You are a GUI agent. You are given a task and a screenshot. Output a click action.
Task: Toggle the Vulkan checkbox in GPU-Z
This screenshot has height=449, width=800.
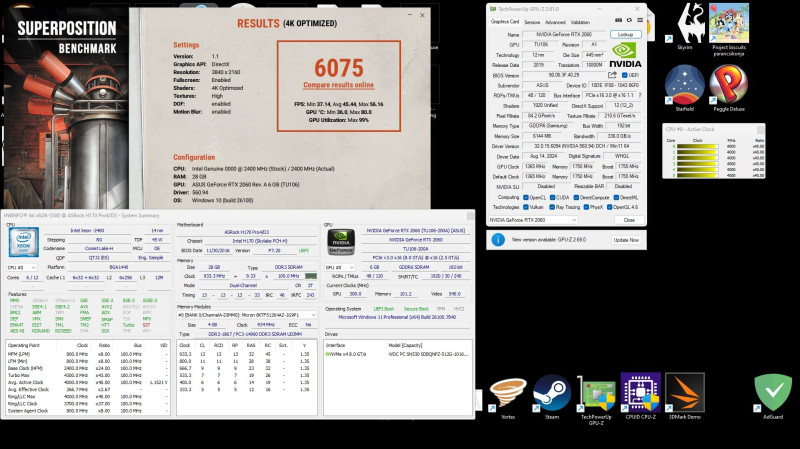(x=526, y=207)
